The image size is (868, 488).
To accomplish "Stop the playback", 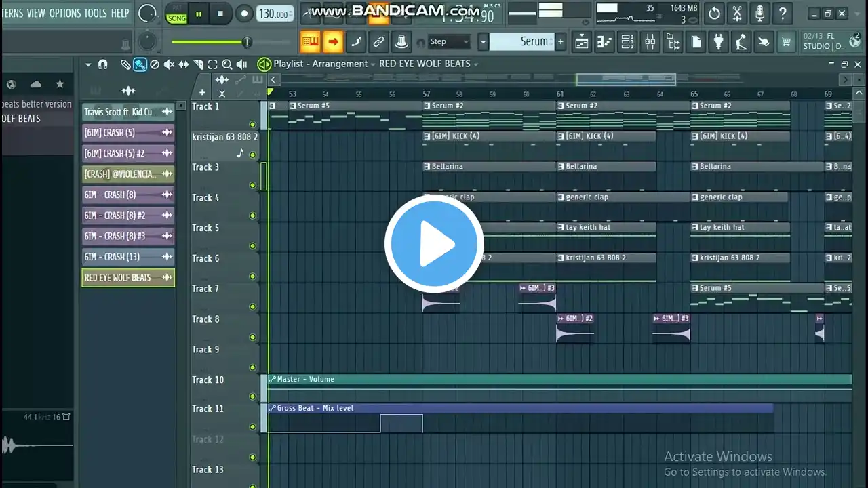I will 220,14.
